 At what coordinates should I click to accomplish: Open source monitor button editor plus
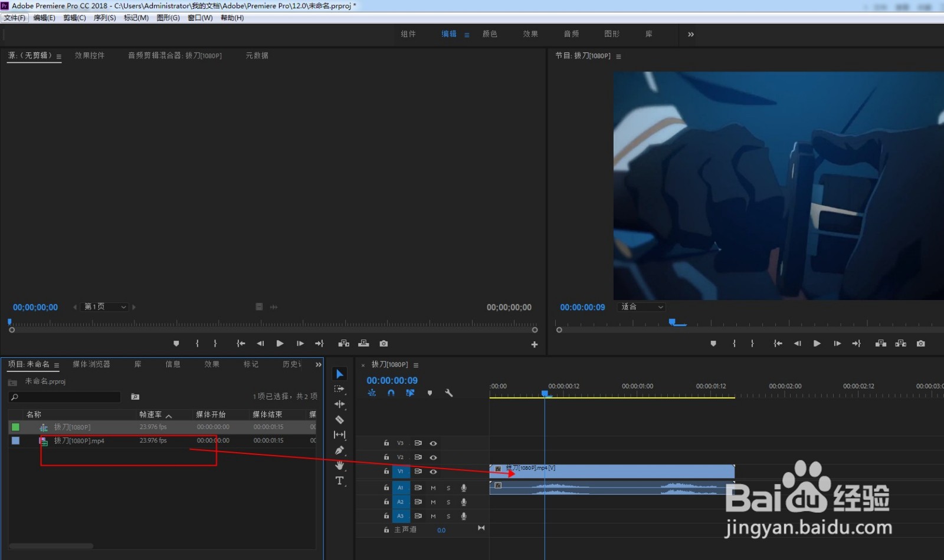click(535, 344)
